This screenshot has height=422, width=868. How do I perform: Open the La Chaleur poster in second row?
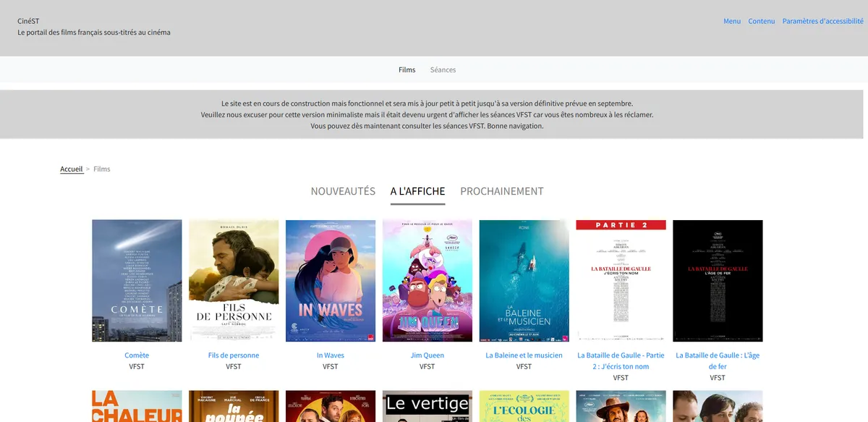137,406
